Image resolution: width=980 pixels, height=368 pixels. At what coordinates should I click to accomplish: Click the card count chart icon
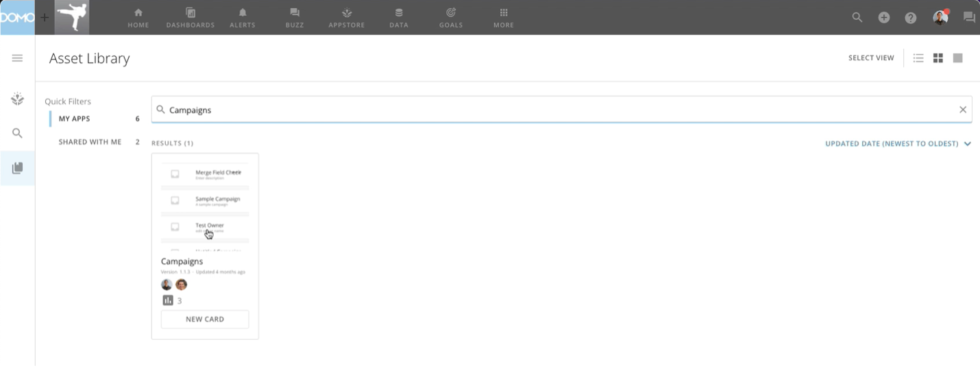click(167, 300)
